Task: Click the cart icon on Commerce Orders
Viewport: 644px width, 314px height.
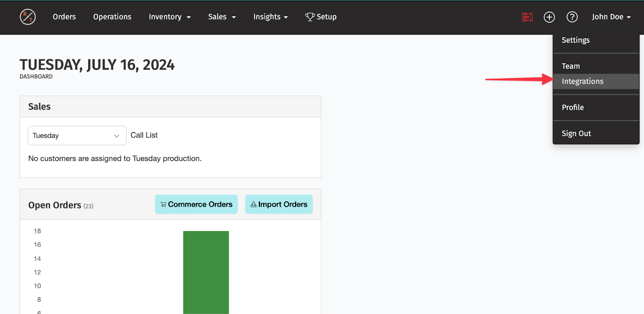Action: pos(163,204)
